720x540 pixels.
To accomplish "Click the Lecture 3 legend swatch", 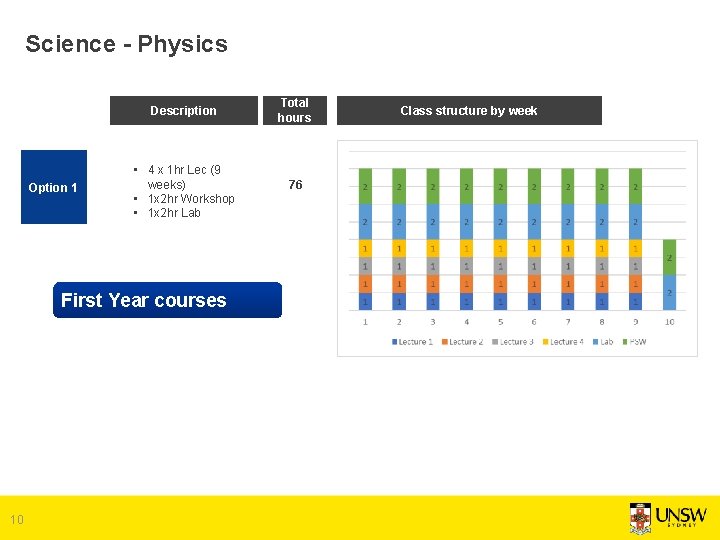I will [495, 342].
